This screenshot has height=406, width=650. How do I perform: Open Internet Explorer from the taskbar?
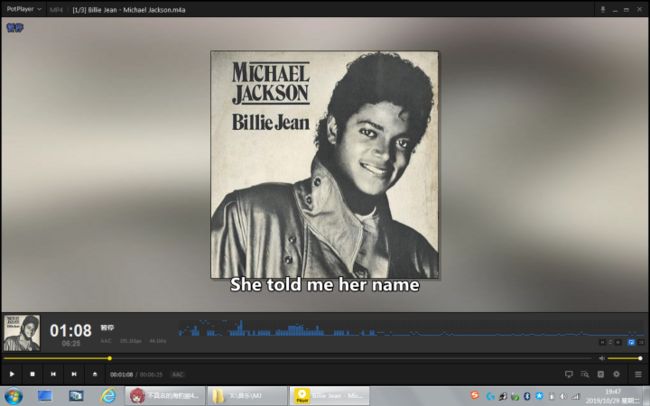pyautogui.click(x=108, y=396)
